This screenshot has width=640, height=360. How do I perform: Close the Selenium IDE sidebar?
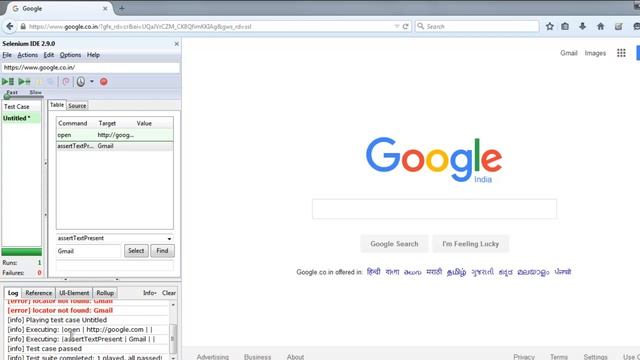tap(176, 44)
